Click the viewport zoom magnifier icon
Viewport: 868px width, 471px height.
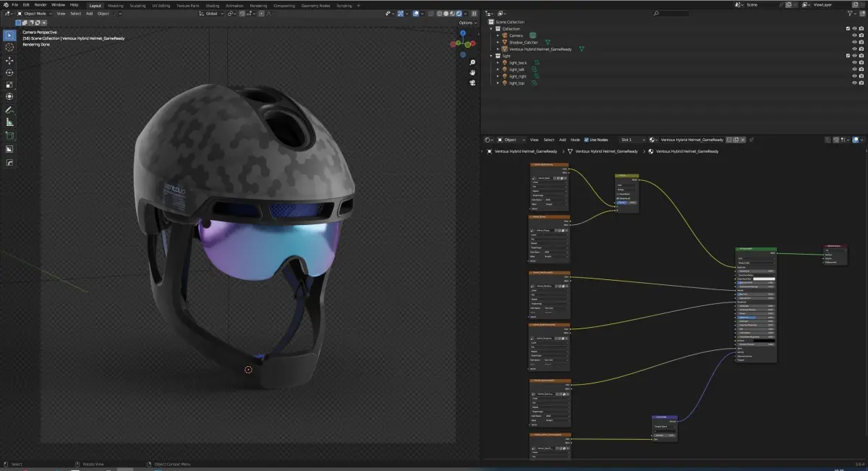click(472, 62)
